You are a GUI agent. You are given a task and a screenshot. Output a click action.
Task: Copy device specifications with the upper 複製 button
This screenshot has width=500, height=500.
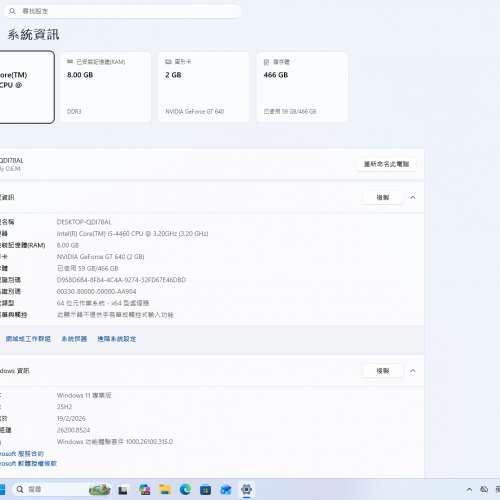pyautogui.click(x=383, y=197)
